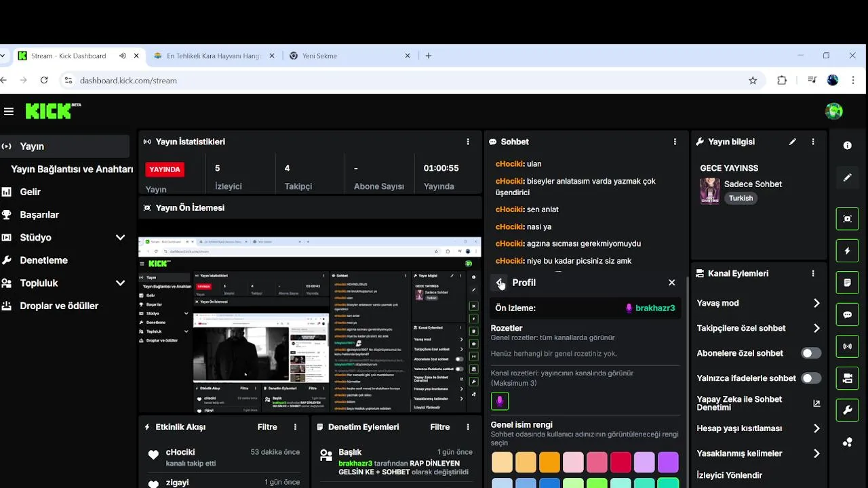Open Chrome extensions puzzle icon
The height and width of the screenshot is (488, 868).
782,80
